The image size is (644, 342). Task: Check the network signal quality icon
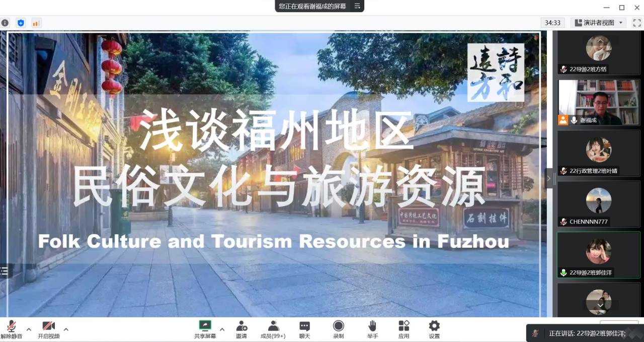pyautogui.click(x=36, y=23)
